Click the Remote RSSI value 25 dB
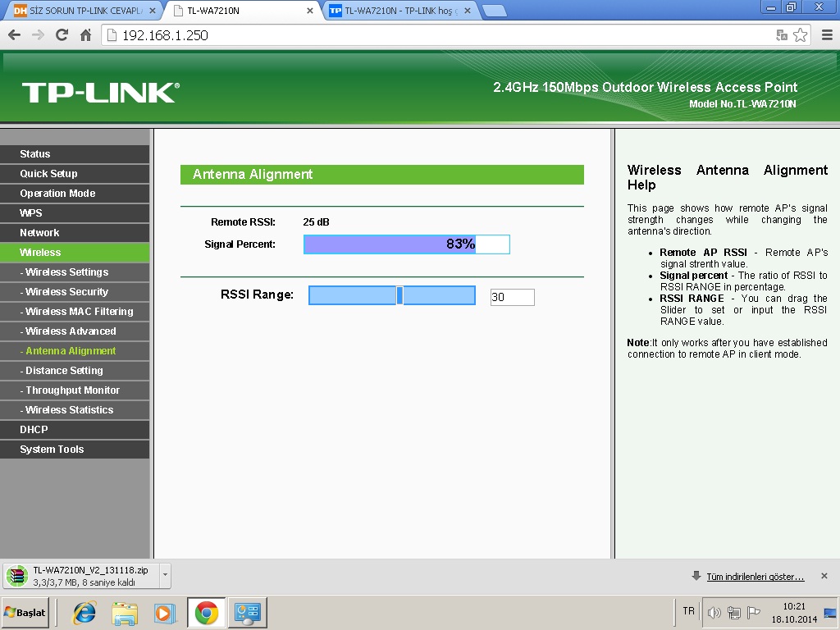This screenshot has height=630, width=840. pos(316,222)
